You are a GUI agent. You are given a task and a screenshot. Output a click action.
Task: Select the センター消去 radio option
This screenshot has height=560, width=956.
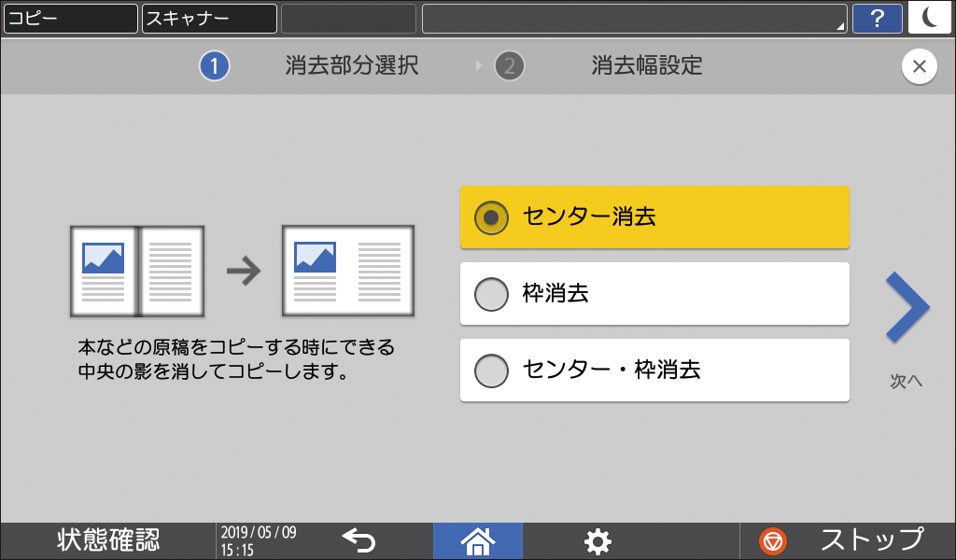click(x=654, y=217)
